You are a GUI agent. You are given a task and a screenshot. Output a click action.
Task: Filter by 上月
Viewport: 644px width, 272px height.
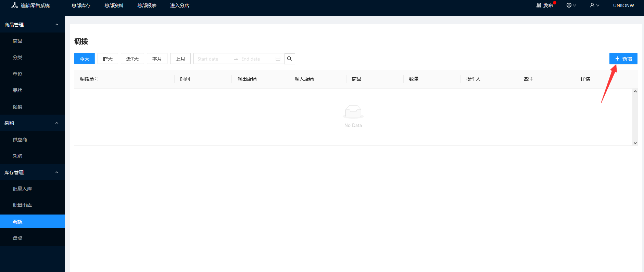tap(180, 59)
